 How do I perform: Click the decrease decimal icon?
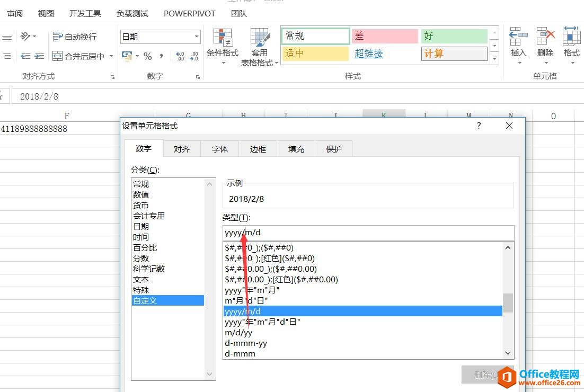tap(194, 56)
